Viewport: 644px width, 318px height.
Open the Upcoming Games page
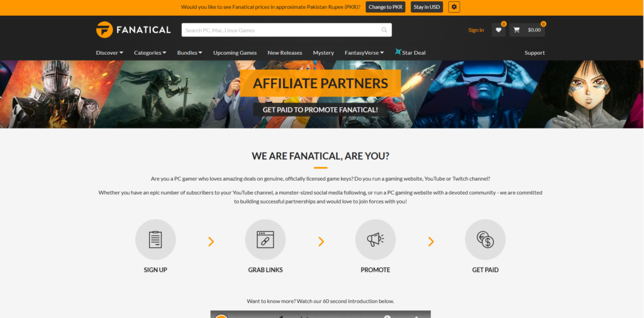(x=235, y=53)
